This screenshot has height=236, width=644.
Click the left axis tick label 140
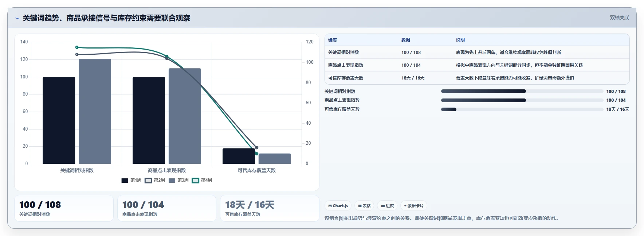(24, 42)
